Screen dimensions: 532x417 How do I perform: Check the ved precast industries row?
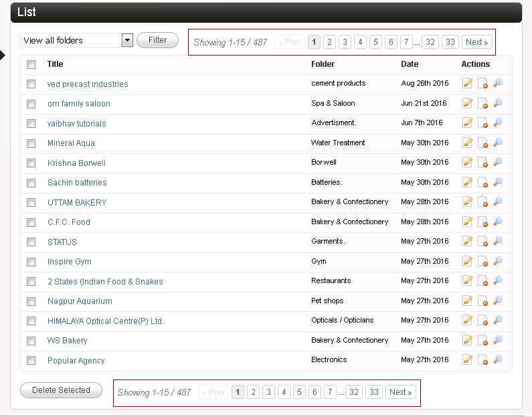tap(31, 84)
